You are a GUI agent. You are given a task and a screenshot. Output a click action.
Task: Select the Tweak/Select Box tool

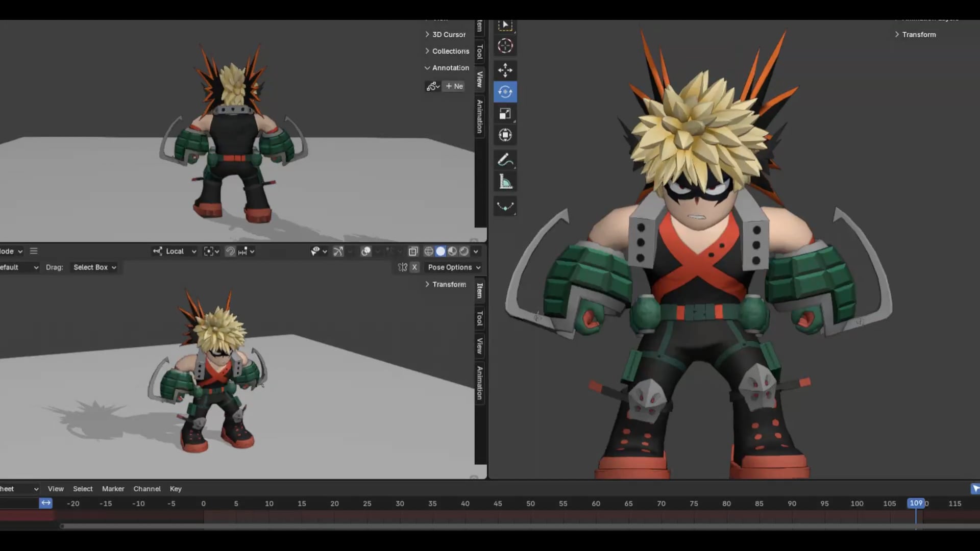[x=505, y=24]
